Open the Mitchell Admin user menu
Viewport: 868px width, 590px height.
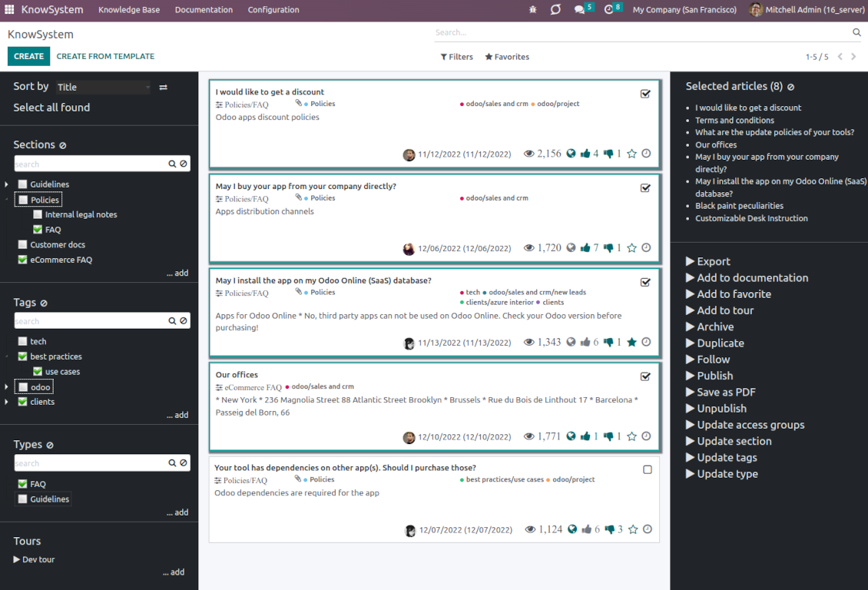click(807, 9)
